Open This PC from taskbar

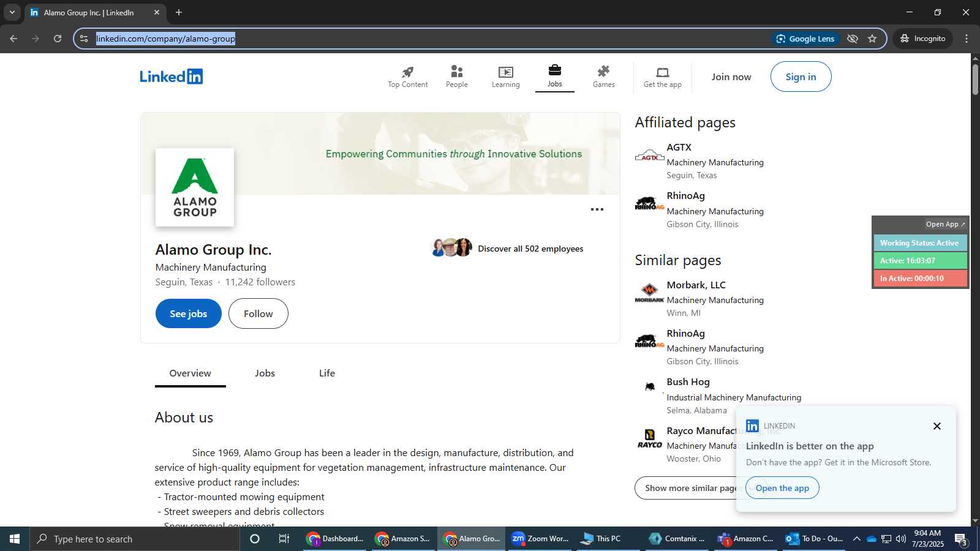[x=608, y=539]
